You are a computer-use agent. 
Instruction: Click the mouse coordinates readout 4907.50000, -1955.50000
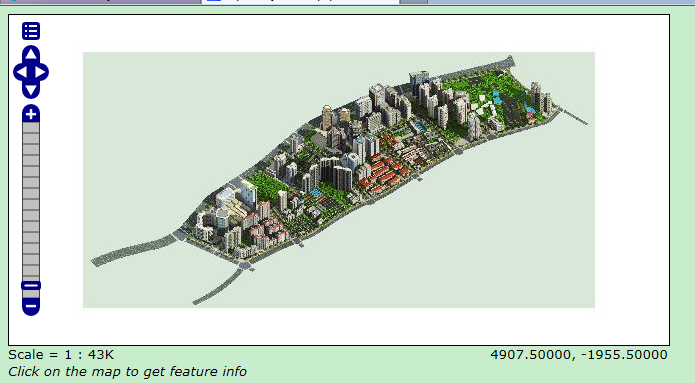(579, 355)
